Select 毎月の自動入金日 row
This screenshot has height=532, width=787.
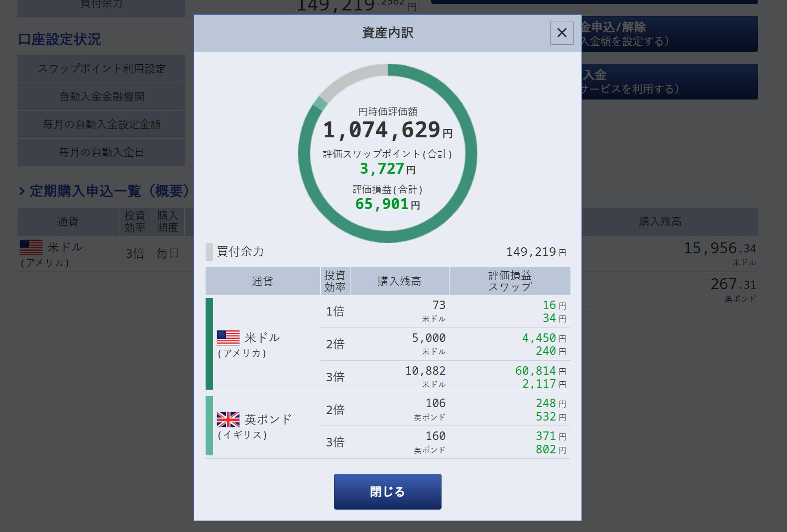[102, 152]
